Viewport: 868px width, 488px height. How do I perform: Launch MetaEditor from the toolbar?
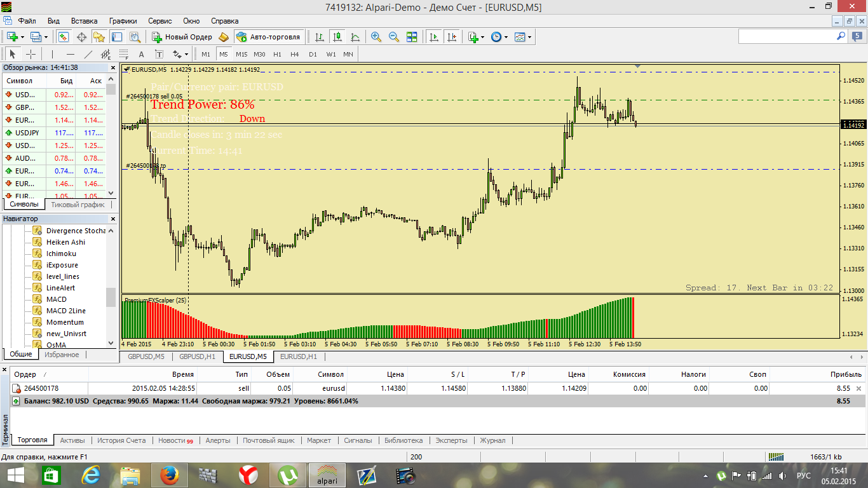point(224,37)
